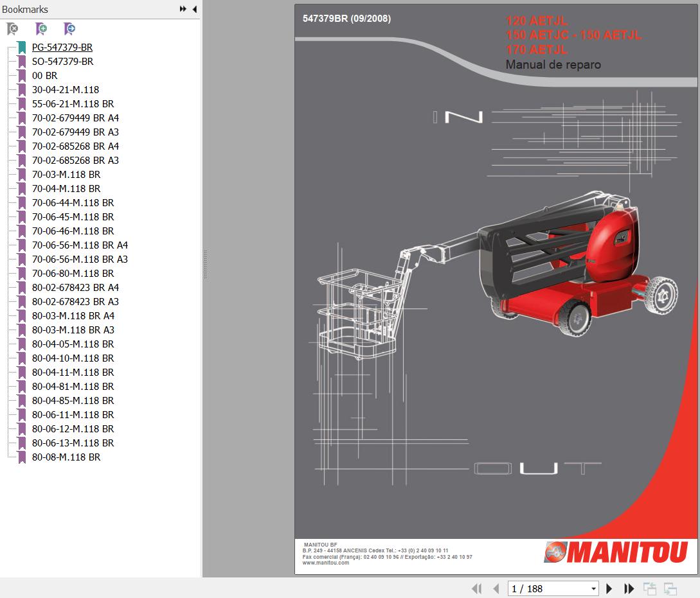700x598 pixels.
Task: Click the ribbon icon beside 80-06-11-M.118 BR
Action: click(x=22, y=415)
